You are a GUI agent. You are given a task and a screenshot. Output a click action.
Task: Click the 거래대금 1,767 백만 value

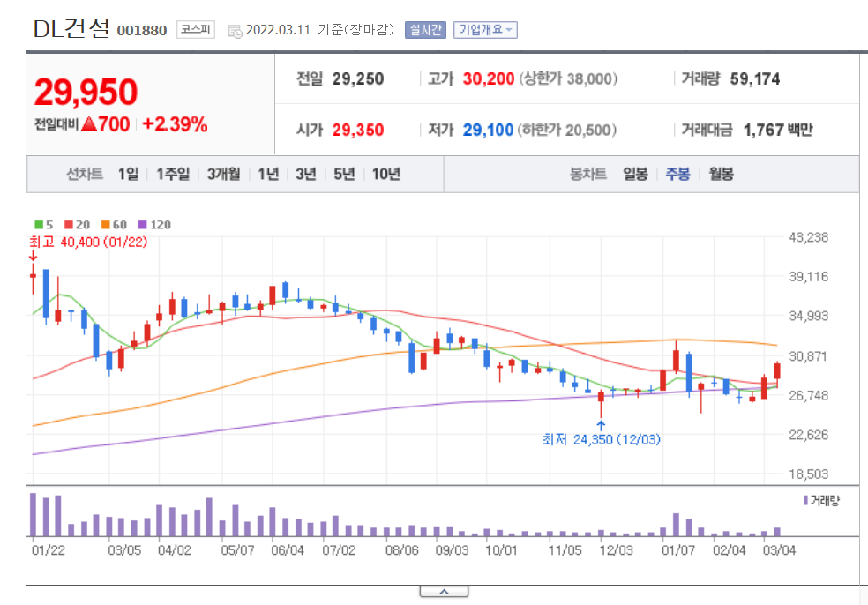click(778, 130)
